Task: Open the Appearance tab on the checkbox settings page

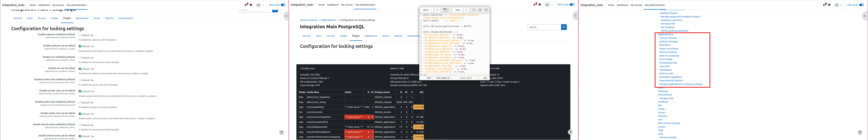Action: 82,18
